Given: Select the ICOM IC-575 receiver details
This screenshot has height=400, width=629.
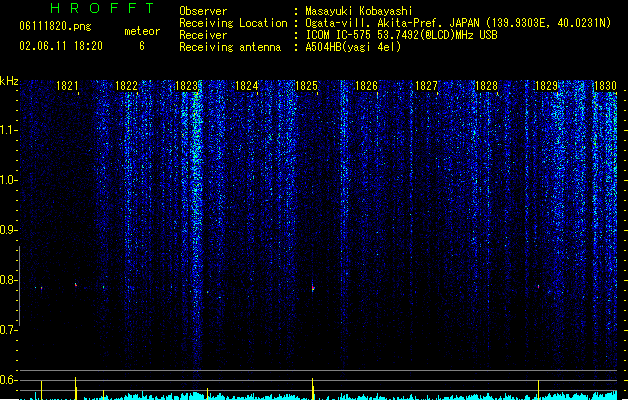Looking at the screenshot, I should click(402, 35).
